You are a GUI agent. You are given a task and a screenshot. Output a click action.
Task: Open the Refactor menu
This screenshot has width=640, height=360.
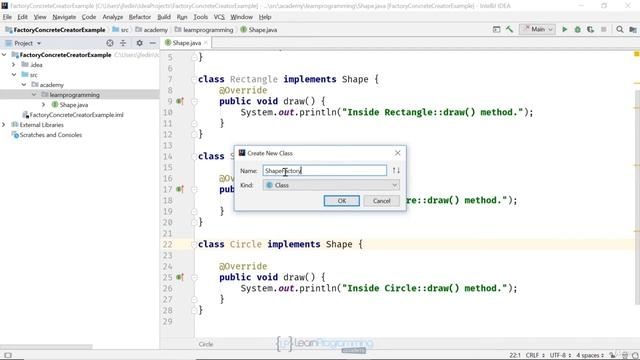(x=140, y=17)
